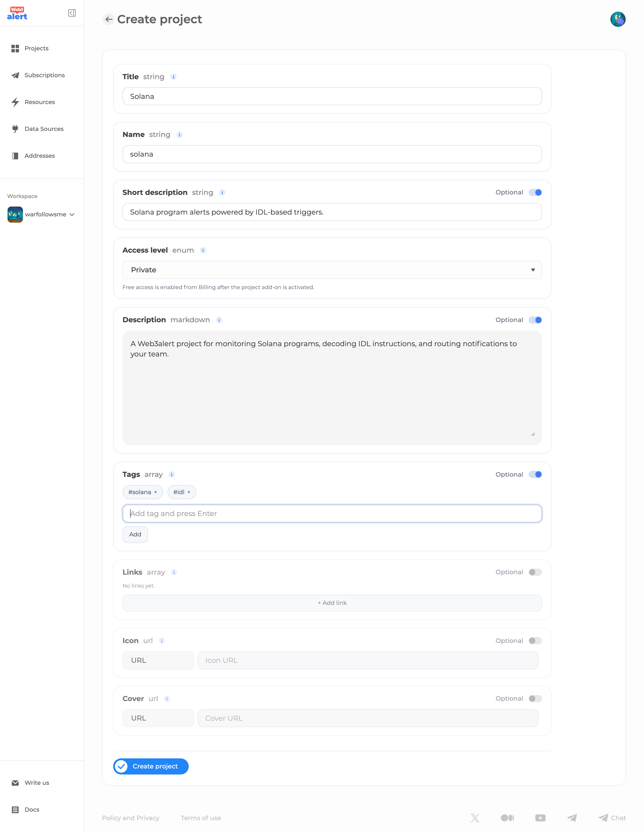Click the Data Sources plug icon
644x832 pixels.
[x=15, y=129]
